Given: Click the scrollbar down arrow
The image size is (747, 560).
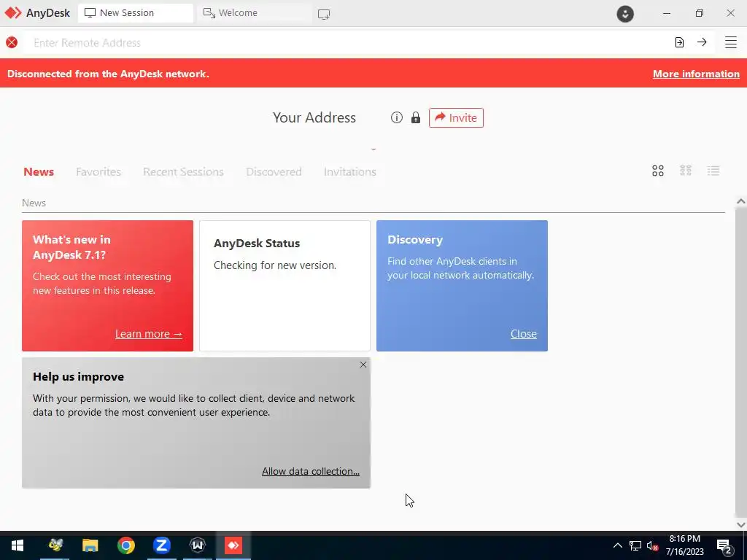Looking at the screenshot, I should pos(741,525).
